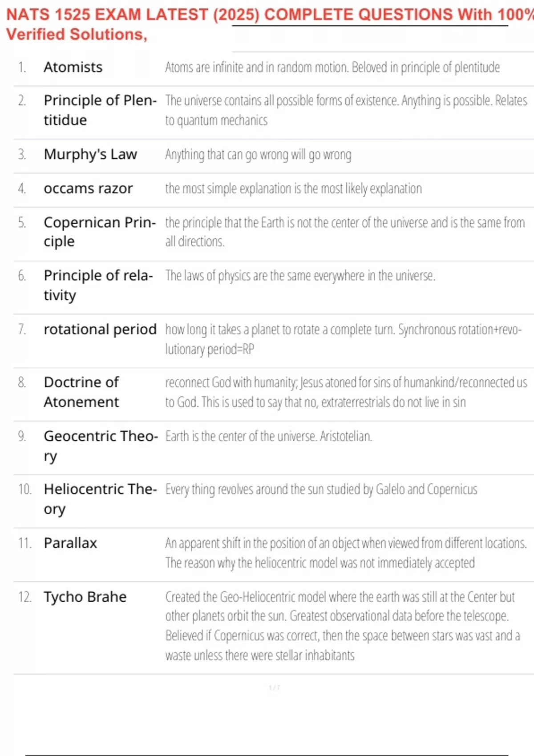Click the "Verified Solutions," heading text
The width and height of the screenshot is (534, 756).
click(x=77, y=34)
